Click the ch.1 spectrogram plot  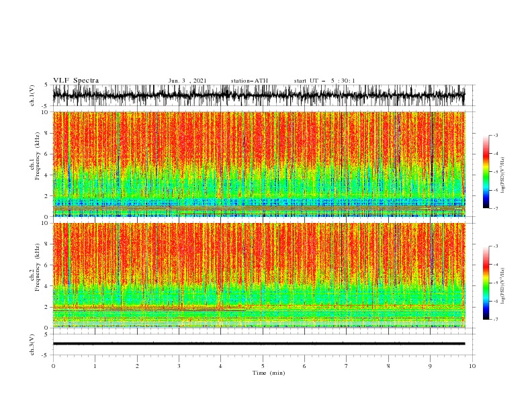[259, 164]
